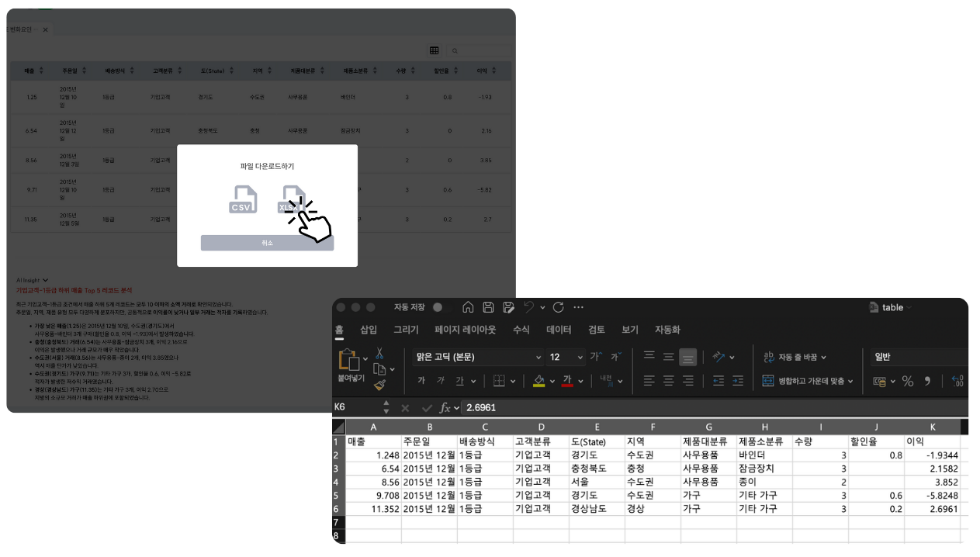Open the 수식 ribbon tab
Screen dimensions: 980x557
coord(521,330)
